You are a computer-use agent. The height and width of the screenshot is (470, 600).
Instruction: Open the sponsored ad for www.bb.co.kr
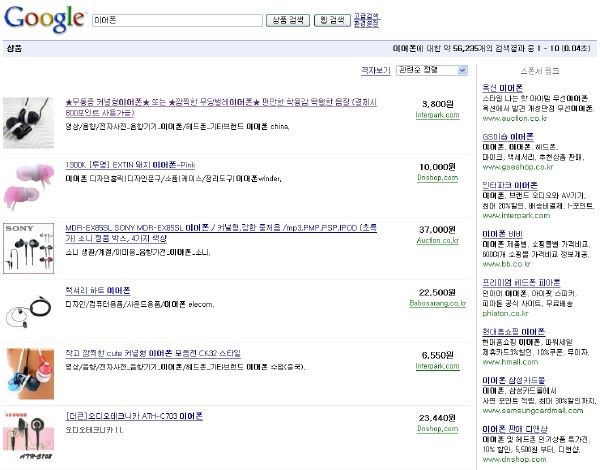(x=502, y=234)
